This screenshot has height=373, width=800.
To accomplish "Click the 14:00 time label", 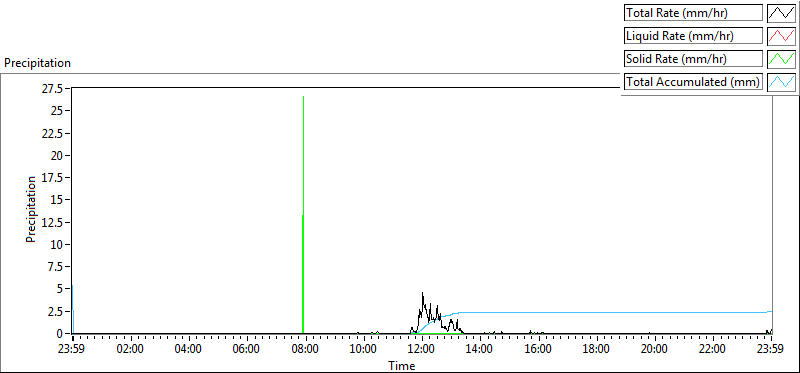I will tap(480, 350).
